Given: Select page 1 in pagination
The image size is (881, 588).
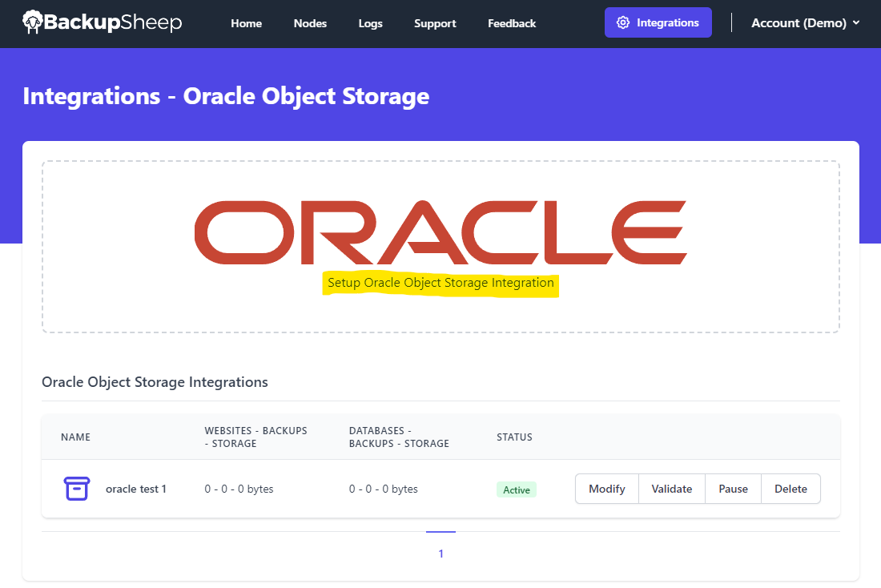Looking at the screenshot, I should pos(440,553).
